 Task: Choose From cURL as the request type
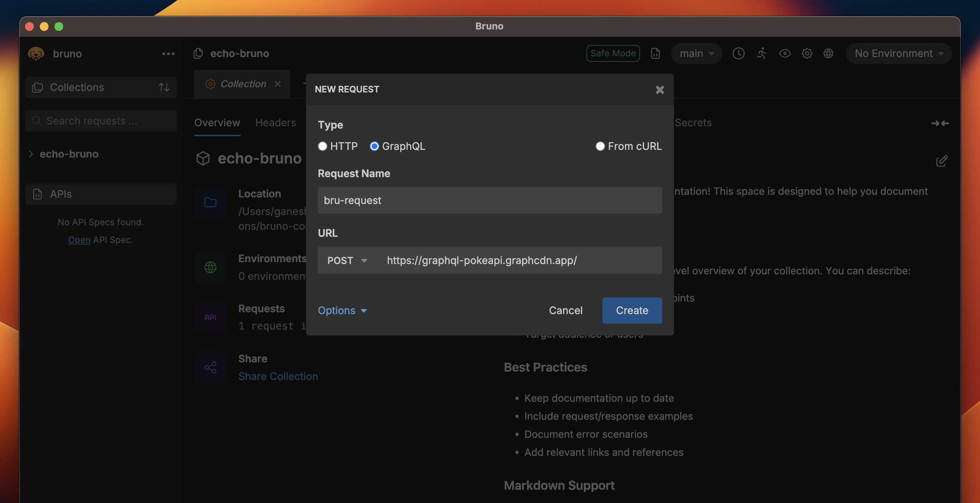click(x=600, y=146)
